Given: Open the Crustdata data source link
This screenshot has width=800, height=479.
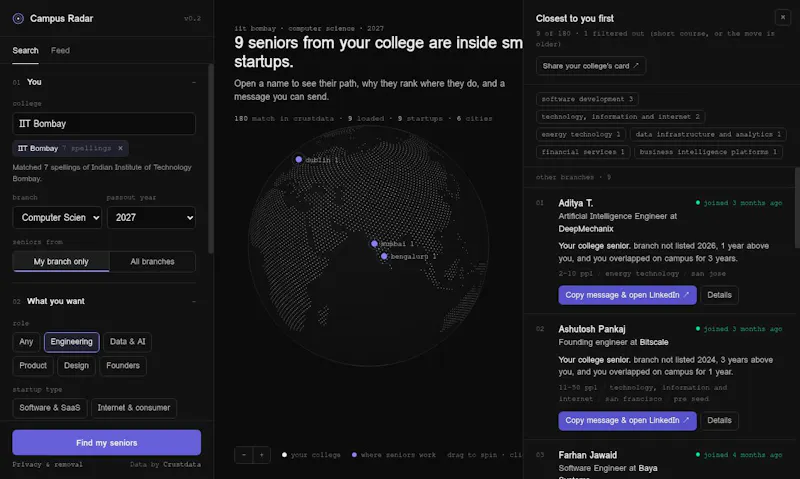Looking at the screenshot, I should [x=182, y=465].
